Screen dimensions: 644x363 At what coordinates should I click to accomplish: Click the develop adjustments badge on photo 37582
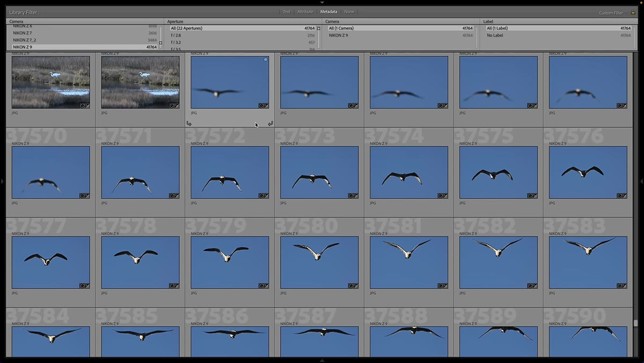535,286
